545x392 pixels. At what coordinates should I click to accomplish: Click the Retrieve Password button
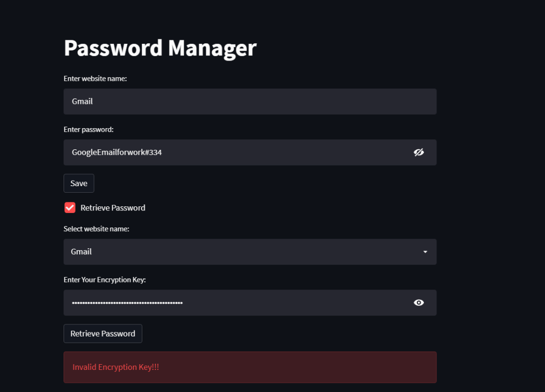coord(103,333)
